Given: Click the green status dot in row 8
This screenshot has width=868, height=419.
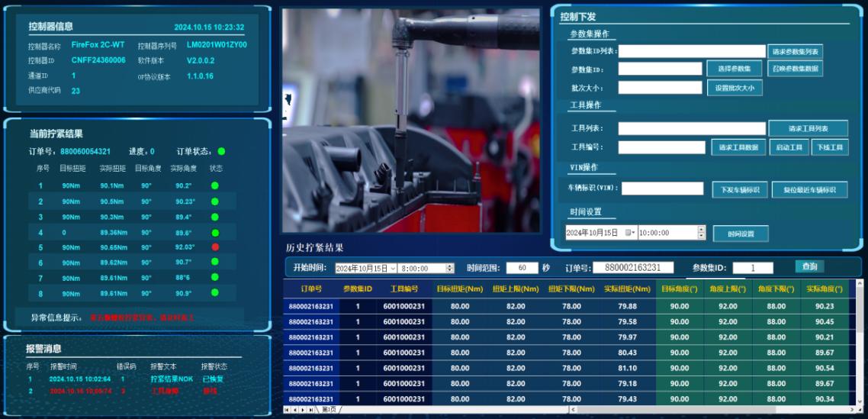Looking at the screenshot, I should tap(215, 293).
